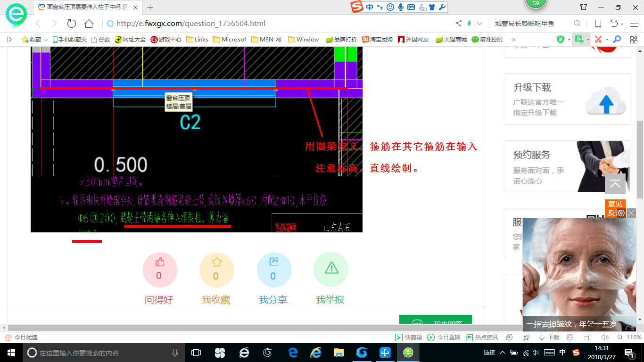This screenshot has width=644, height=362.
Task: Open the 网址大全 bookmark
Action: 131,40
